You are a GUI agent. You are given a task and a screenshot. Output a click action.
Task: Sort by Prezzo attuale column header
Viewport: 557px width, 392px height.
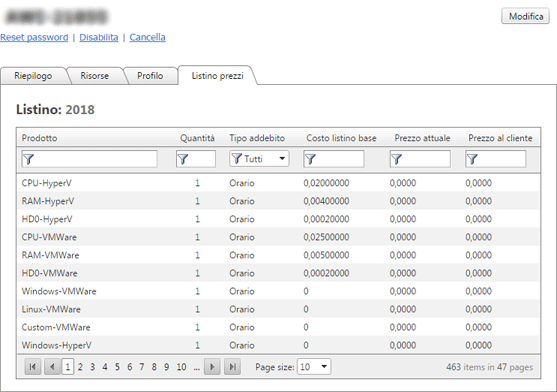tap(422, 138)
